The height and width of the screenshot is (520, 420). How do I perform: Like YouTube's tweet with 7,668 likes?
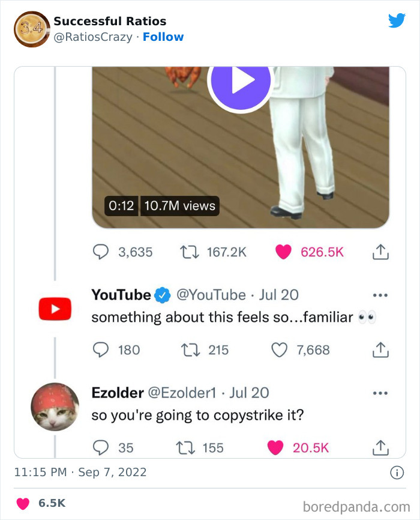point(280,349)
